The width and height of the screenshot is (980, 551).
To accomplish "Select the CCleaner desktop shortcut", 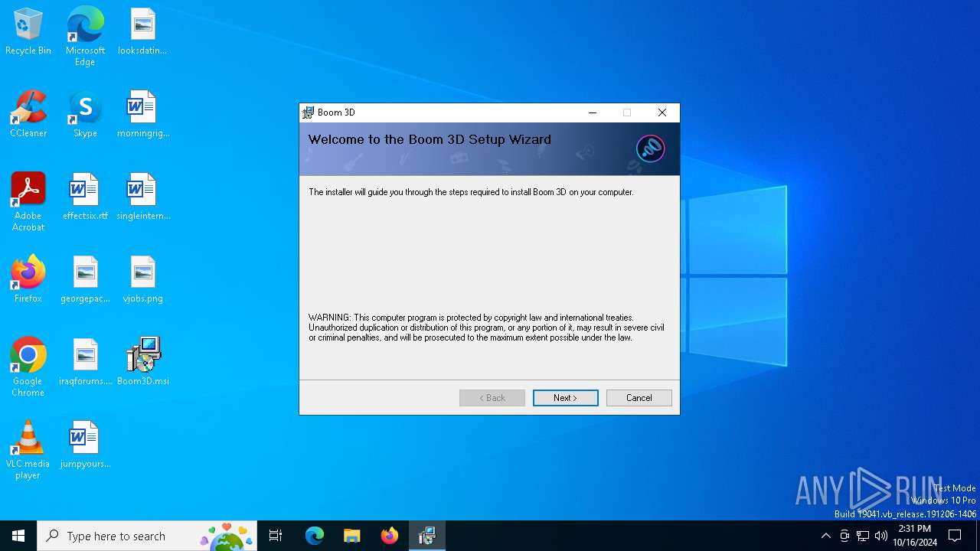I will point(28,115).
